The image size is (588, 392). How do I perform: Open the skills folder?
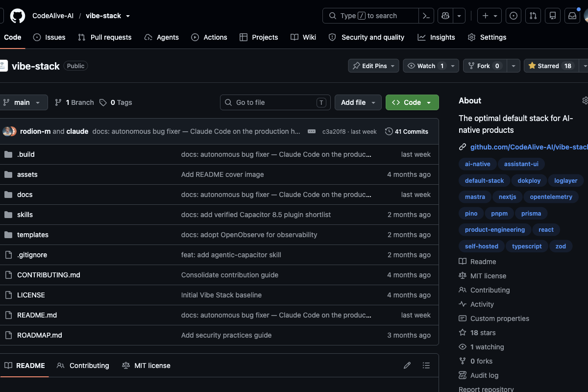point(25,215)
